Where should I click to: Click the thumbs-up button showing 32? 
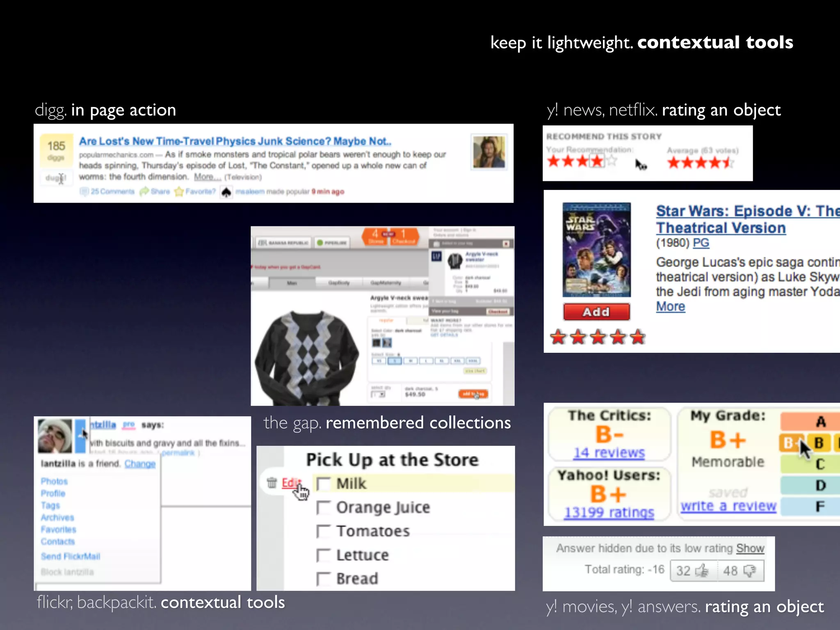point(693,571)
